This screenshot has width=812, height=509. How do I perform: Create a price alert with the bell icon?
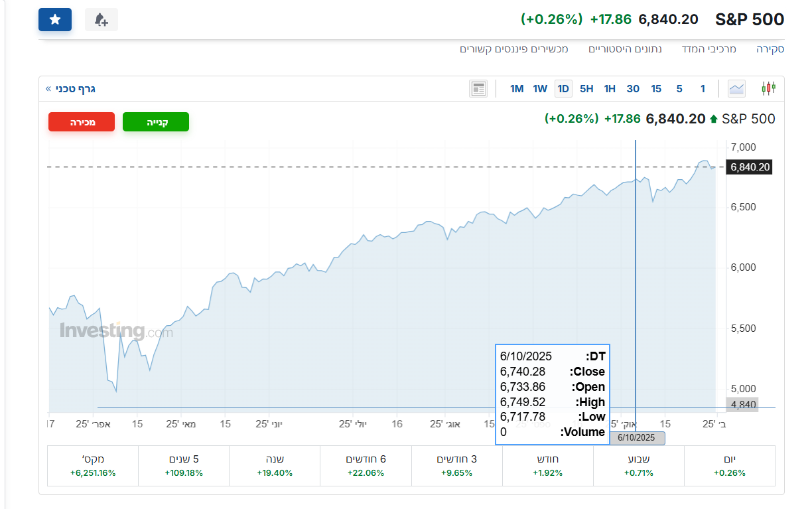[101, 20]
